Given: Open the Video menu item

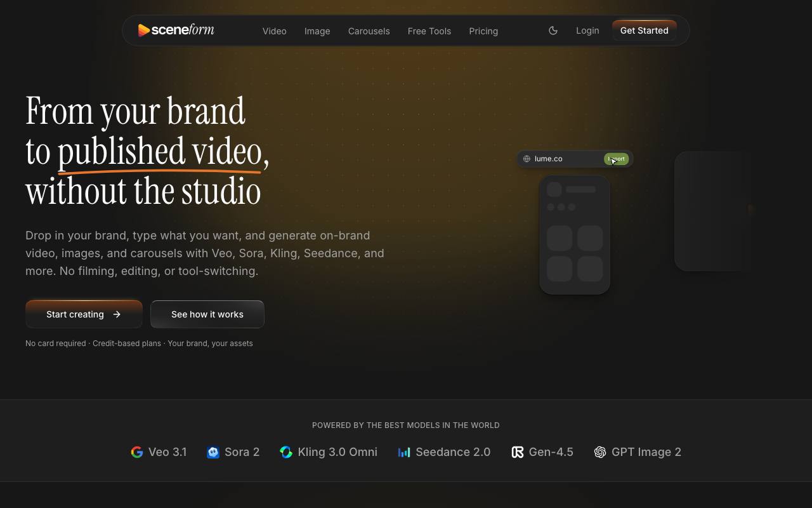Looking at the screenshot, I should [x=275, y=31].
